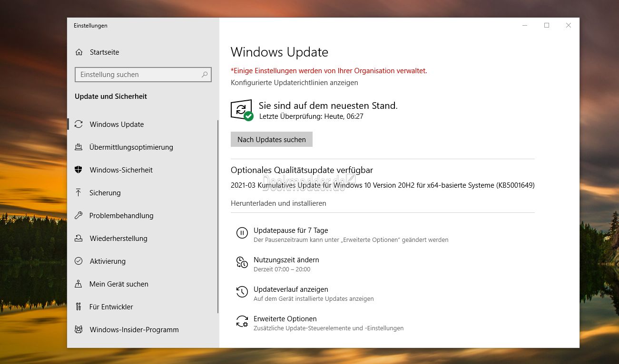Image resolution: width=619 pixels, height=364 pixels.
Task: Click the Nach Updates suchen button
Action: pyautogui.click(x=272, y=140)
